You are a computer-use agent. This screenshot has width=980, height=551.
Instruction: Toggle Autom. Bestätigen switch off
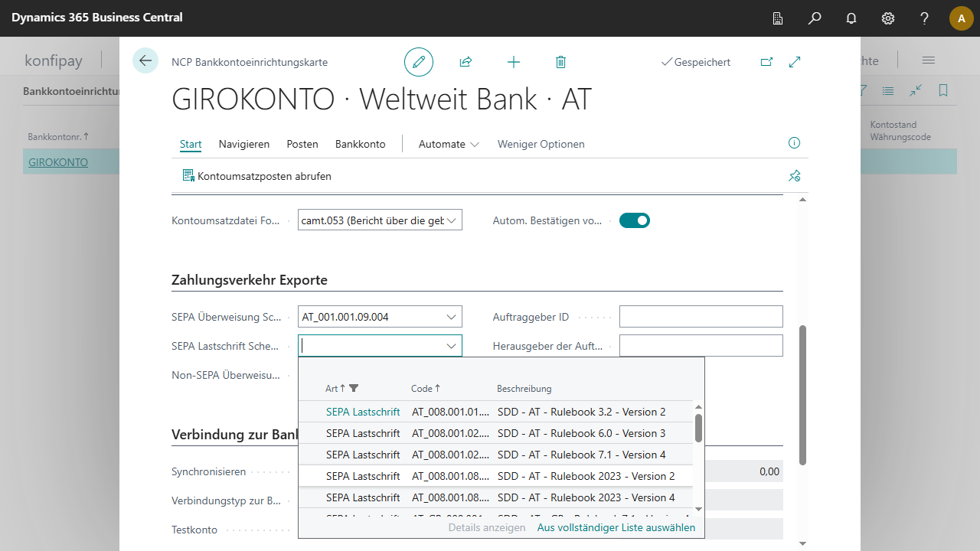(635, 220)
